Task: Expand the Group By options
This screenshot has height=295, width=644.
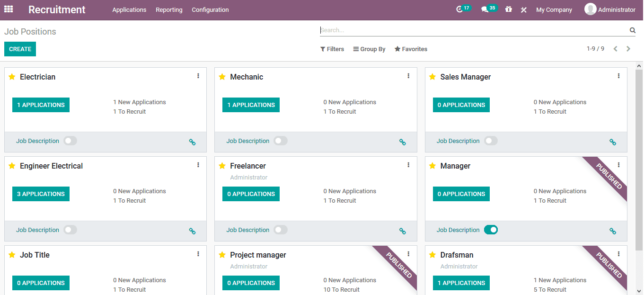Action: tap(369, 49)
